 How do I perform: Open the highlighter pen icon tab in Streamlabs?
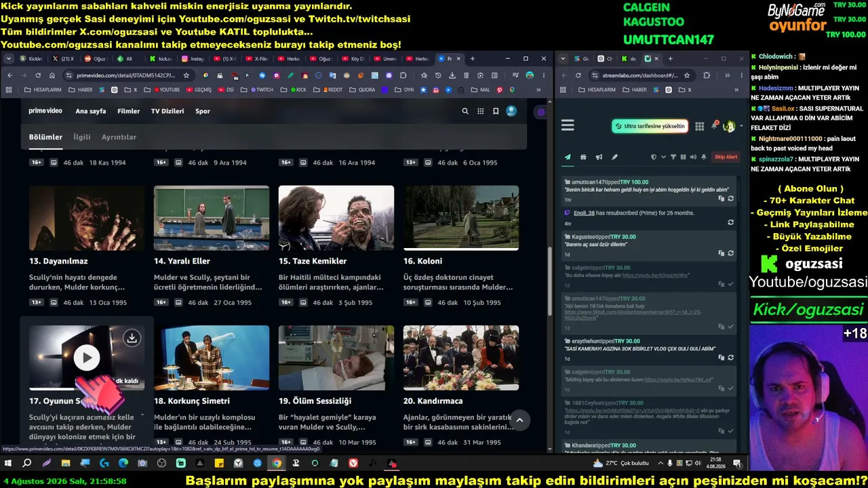[614, 157]
